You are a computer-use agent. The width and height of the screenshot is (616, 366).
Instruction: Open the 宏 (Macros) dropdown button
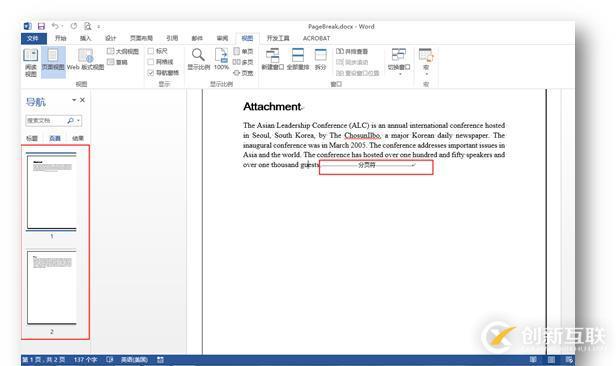426,62
